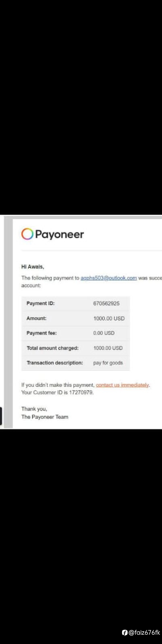Click the @faiz676fk watermark handle
This screenshot has width=162, height=644.
tap(144, 633)
